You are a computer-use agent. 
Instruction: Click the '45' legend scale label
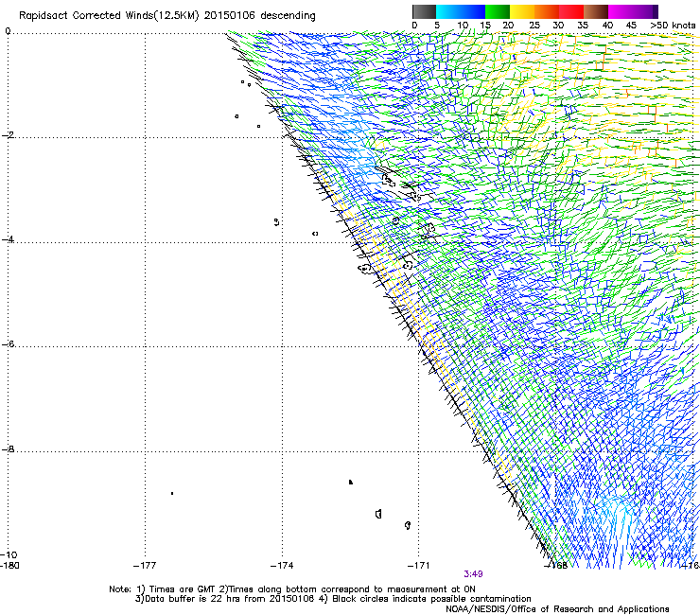coord(631,26)
